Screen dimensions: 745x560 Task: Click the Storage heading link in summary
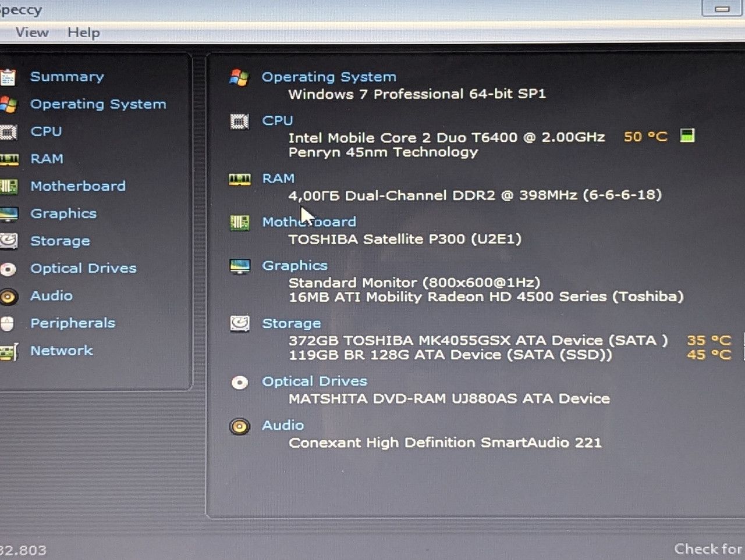291,323
